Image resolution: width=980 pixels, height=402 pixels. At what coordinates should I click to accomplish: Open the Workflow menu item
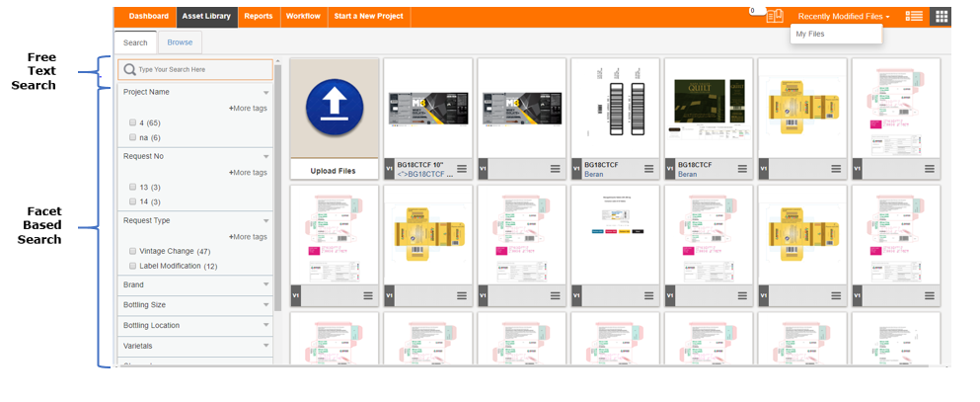[x=303, y=16]
